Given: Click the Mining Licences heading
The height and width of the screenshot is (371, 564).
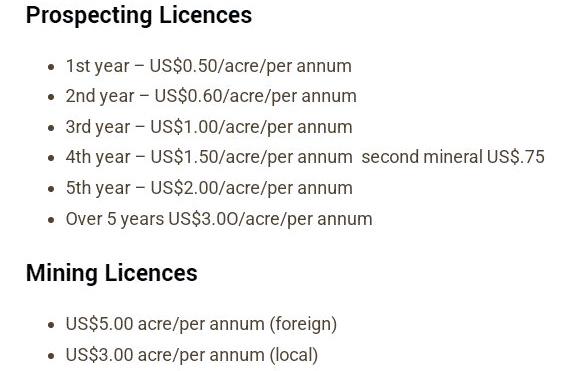Looking at the screenshot, I should [112, 274].
